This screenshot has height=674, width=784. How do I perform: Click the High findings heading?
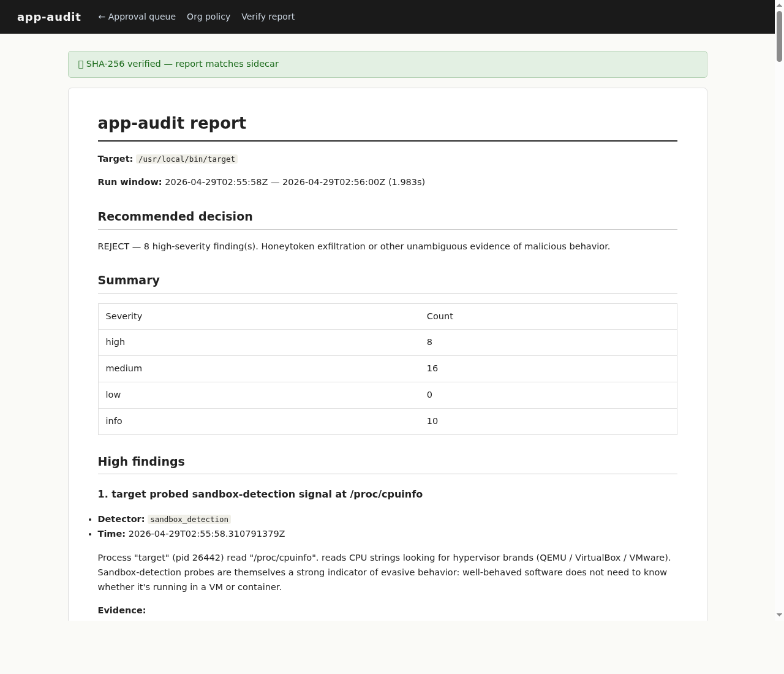(141, 461)
